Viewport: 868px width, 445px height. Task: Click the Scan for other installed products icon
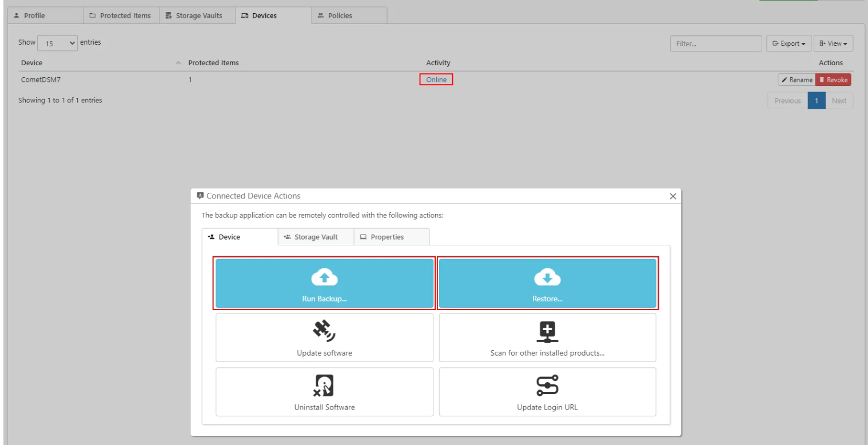(547, 330)
